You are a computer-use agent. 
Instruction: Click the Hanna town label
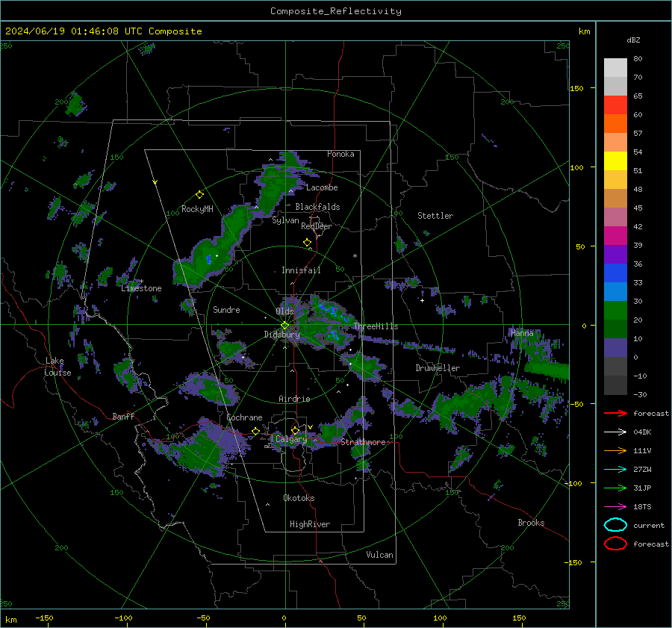coord(522,332)
